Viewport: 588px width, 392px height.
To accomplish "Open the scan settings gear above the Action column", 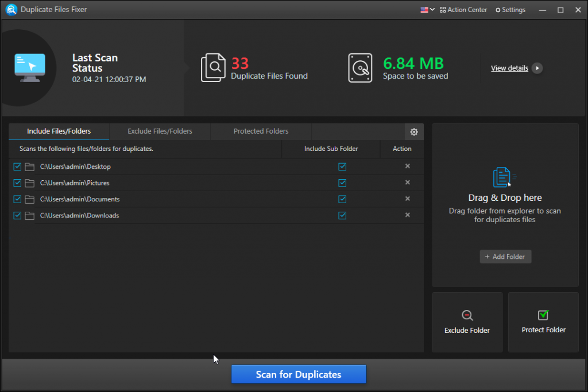I will tap(414, 131).
